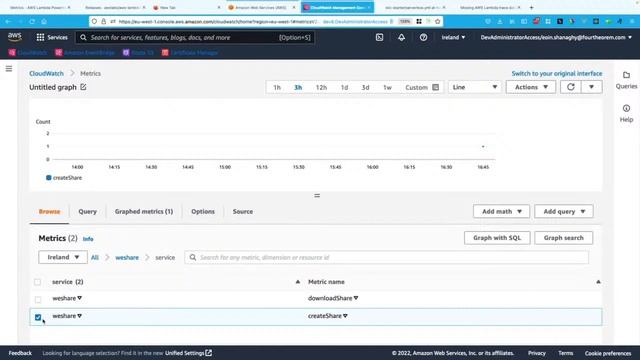This screenshot has height=360, width=640.
Task: Open the Ireland region selector in header
Action: 453,37
